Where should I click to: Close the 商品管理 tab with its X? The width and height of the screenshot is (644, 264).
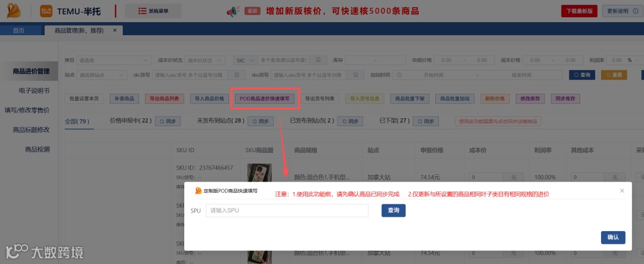114,30
